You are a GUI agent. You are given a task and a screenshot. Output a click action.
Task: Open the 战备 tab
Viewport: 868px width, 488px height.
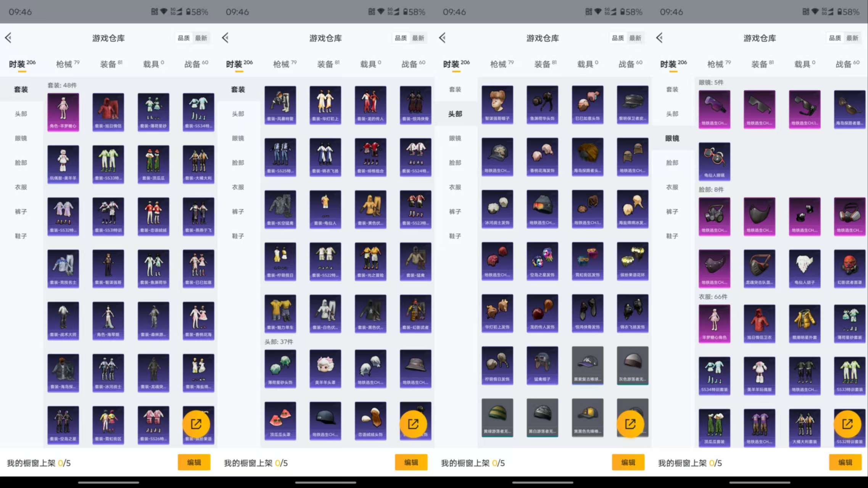pos(195,64)
